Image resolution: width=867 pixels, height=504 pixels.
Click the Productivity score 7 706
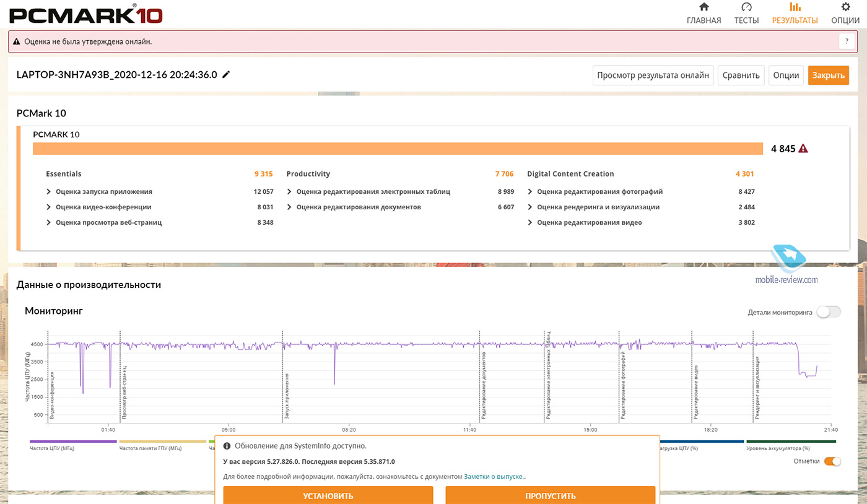pos(504,174)
